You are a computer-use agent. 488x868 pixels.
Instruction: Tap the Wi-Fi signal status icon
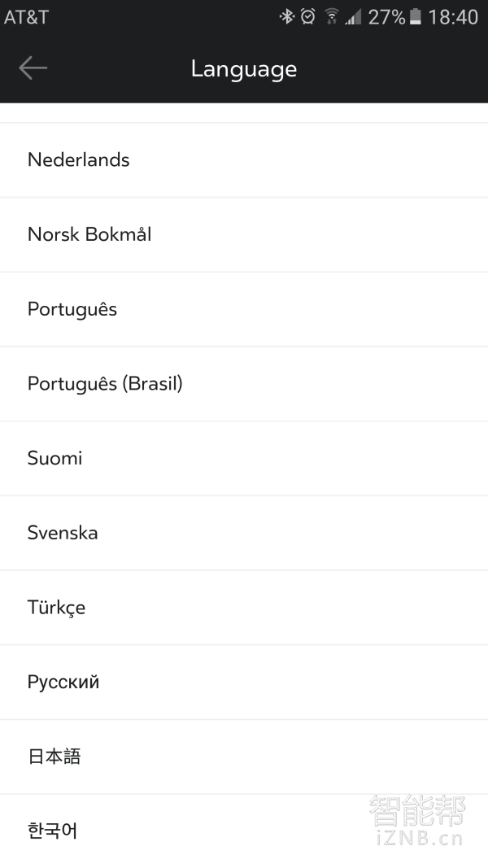tap(331, 16)
